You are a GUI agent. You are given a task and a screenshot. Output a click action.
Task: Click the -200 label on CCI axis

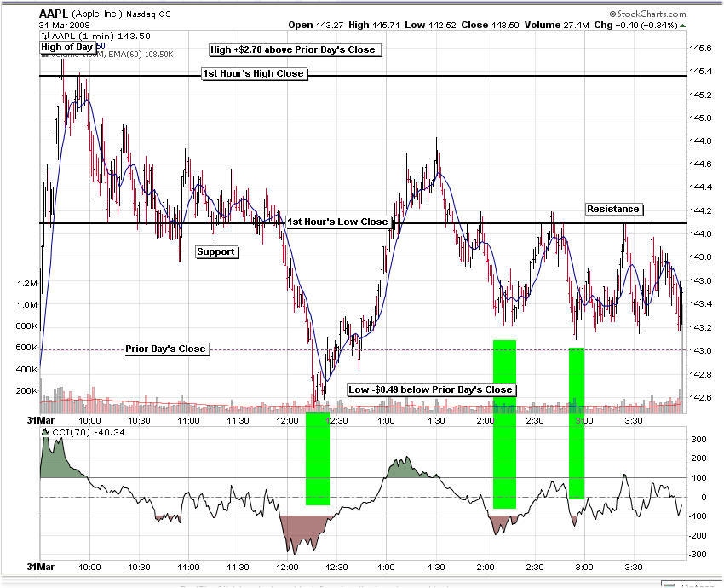(698, 536)
